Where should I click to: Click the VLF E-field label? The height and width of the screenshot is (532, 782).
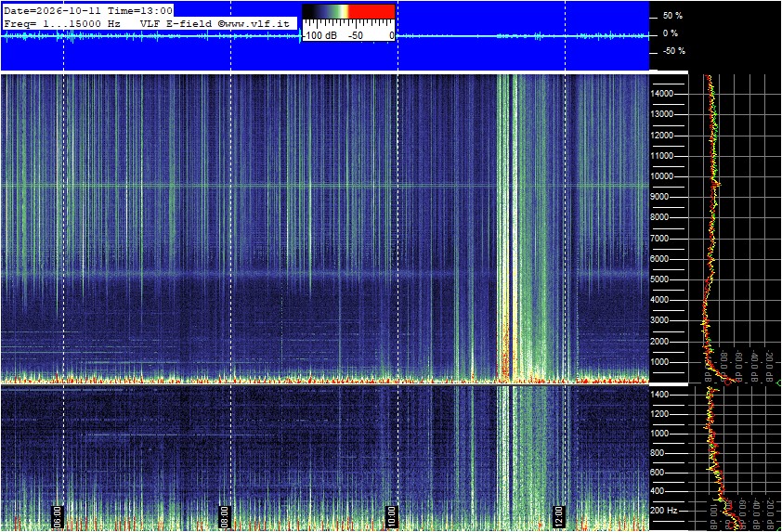coord(177,23)
